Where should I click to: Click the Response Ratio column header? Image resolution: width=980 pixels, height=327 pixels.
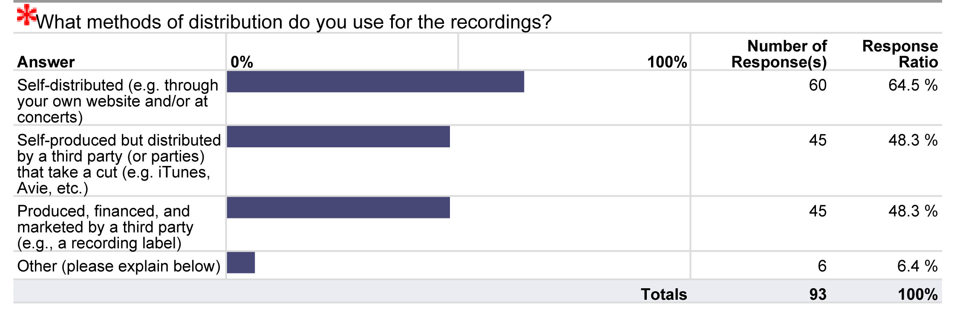(x=900, y=54)
